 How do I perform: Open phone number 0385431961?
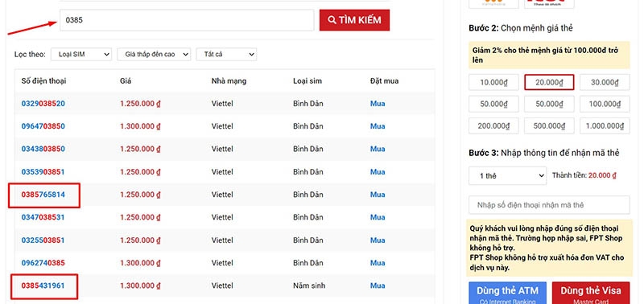43,286
